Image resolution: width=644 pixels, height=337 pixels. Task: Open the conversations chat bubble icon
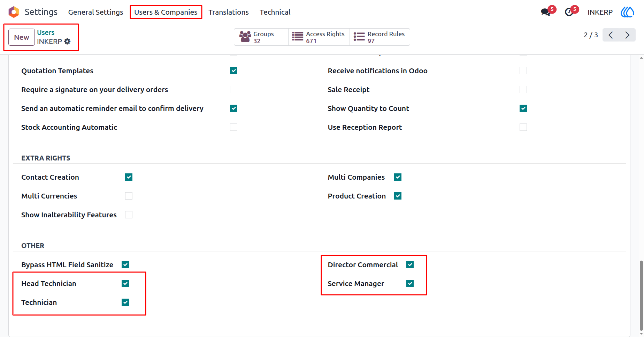coord(546,12)
